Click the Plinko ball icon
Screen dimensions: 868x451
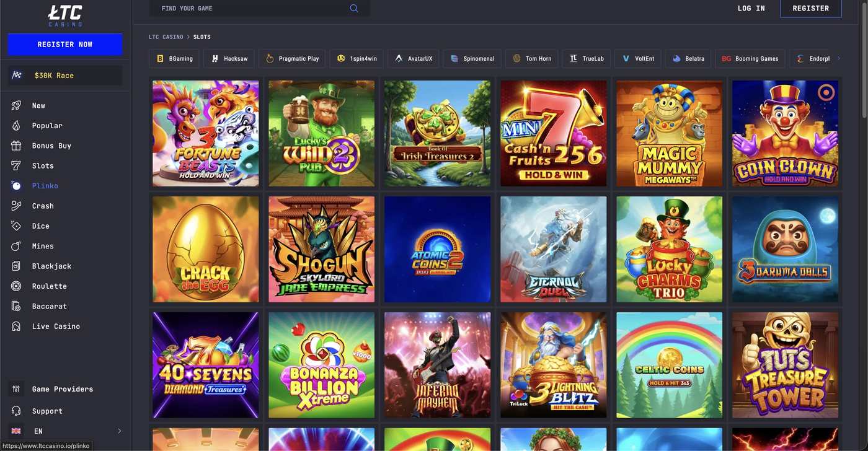pos(16,186)
